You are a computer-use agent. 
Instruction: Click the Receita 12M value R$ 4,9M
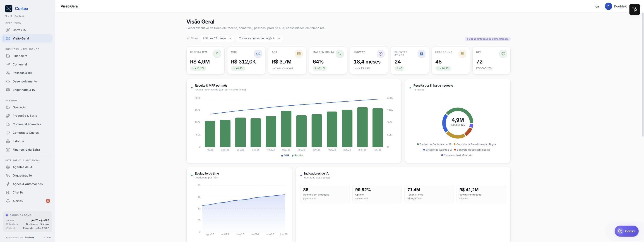coord(200,62)
